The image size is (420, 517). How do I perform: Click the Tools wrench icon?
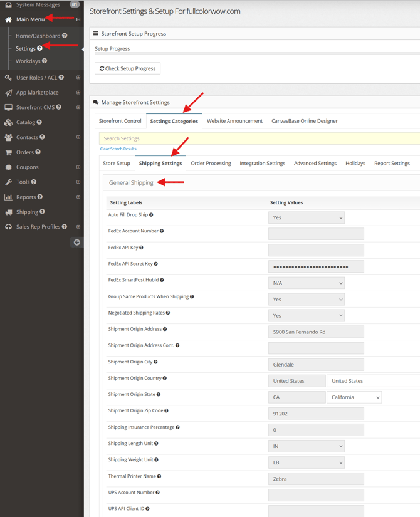(8, 182)
